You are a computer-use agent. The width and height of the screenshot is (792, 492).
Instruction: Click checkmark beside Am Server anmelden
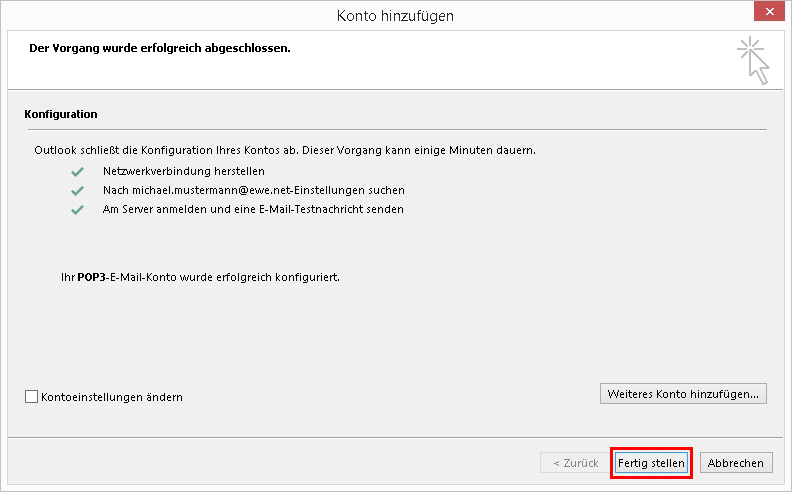pos(77,210)
